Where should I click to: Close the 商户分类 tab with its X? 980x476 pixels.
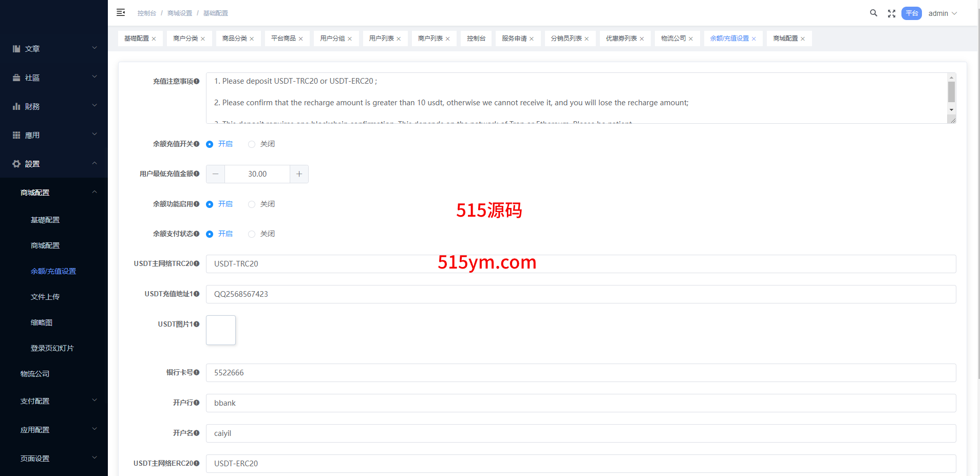pos(203,39)
